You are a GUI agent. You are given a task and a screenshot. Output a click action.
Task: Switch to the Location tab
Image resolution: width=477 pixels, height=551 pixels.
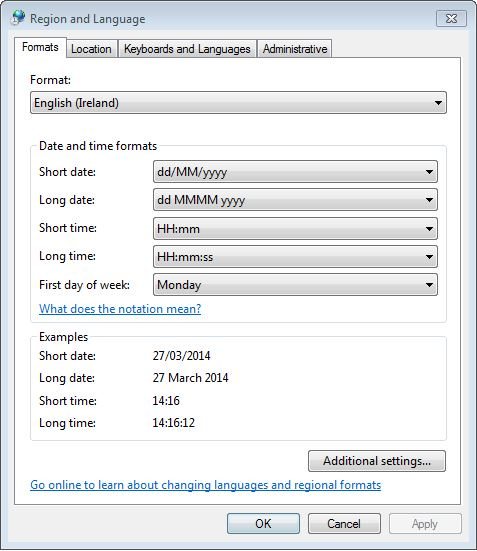91,49
